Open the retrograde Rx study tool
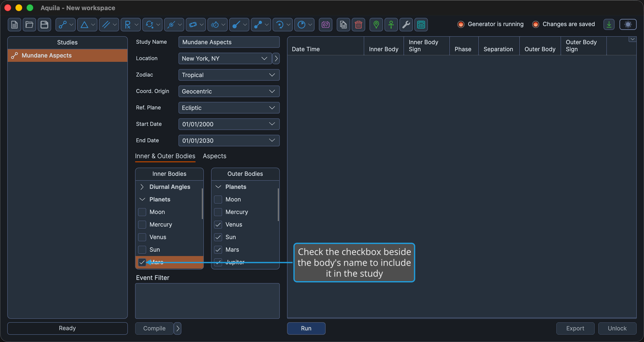The height and width of the screenshot is (342, 644). 131,25
